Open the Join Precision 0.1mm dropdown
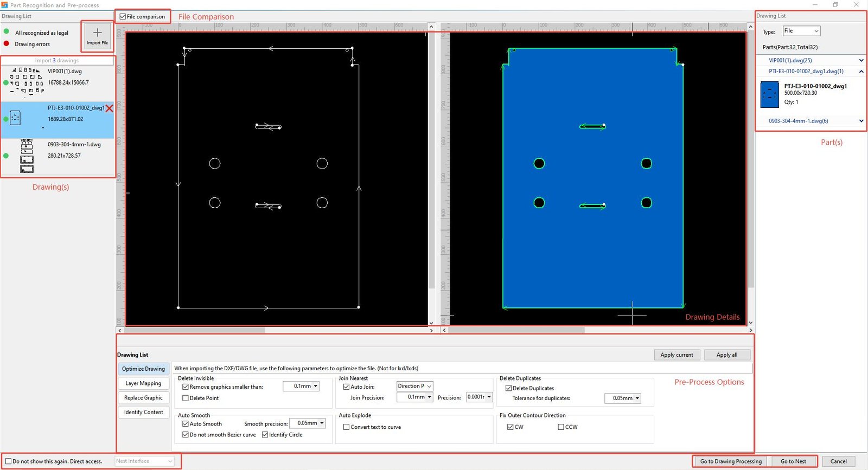Viewport: 868px width, 470px height. pyautogui.click(x=414, y=397)
